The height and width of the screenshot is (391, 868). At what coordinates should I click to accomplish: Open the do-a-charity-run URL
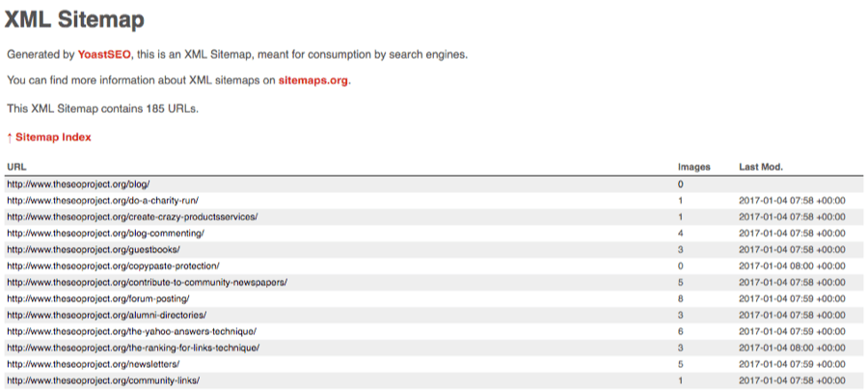[x=103, y=200]
